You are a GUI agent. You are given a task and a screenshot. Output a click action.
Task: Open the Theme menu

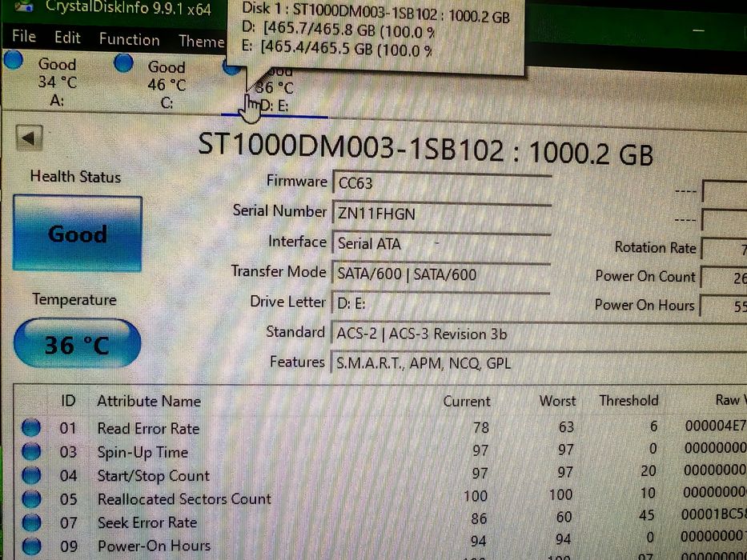[x=201, y=41]
